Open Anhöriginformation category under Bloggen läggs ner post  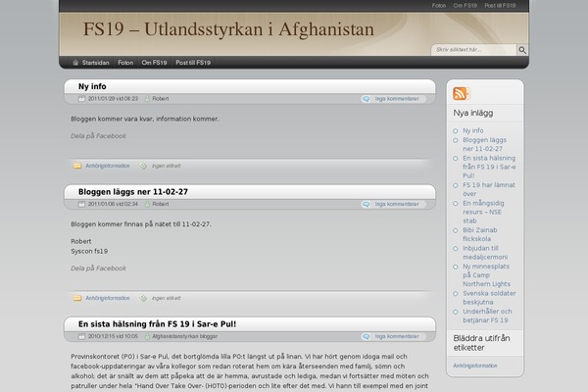point(108,298)
